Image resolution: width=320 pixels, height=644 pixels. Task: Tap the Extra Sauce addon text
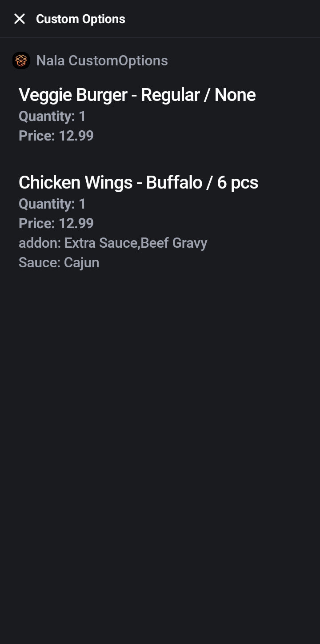[101, 243]
